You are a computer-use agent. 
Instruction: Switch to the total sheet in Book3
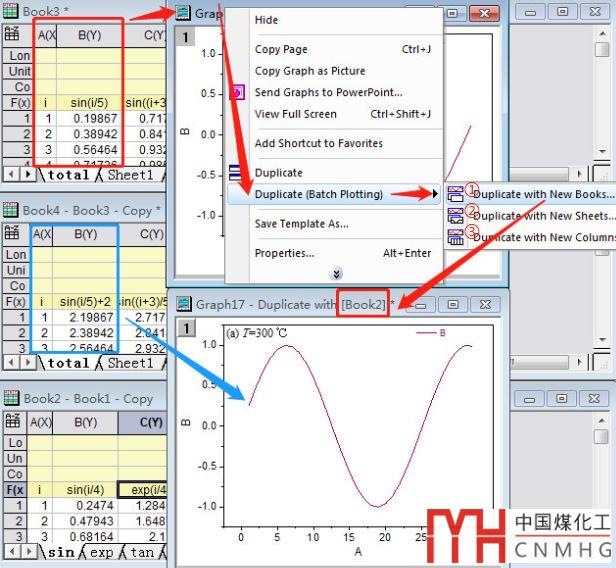pyautogui.click(x=68, y=174)
